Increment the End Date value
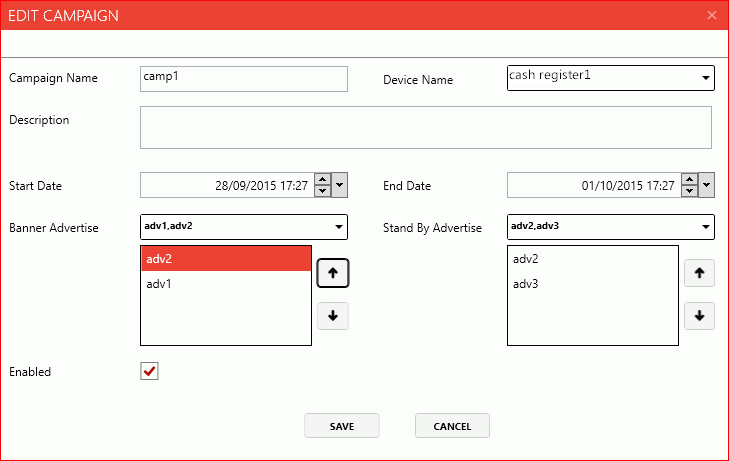This screenshot has height=461, width=729. (x=689, y=180)
